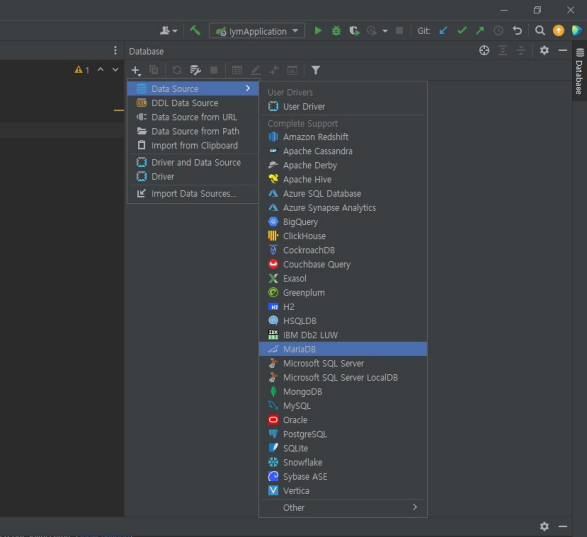Image resolution: width=587 pixels, height=537 pixels.
Task: Select User Driver in submenu
Action: coord(343,107)
